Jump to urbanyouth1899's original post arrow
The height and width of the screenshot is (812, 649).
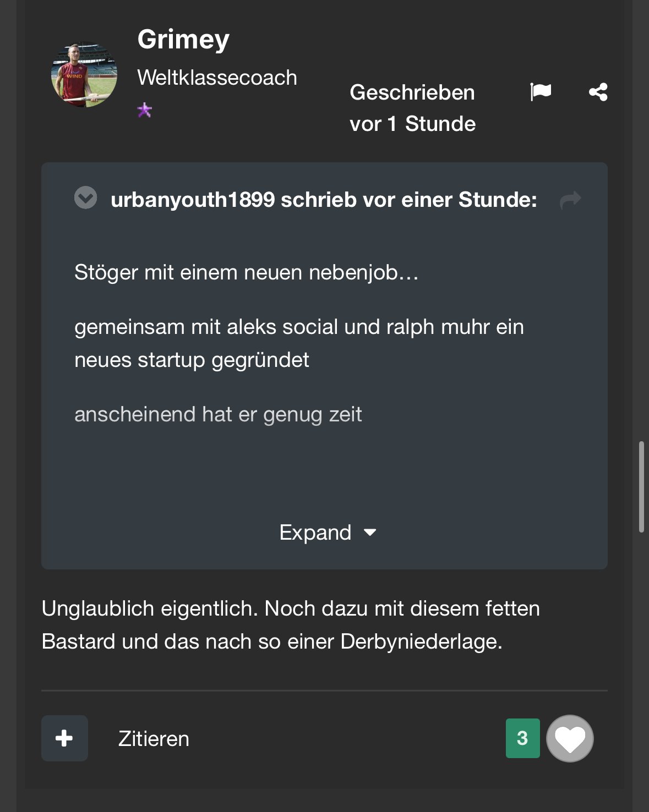tap(570, 200)
